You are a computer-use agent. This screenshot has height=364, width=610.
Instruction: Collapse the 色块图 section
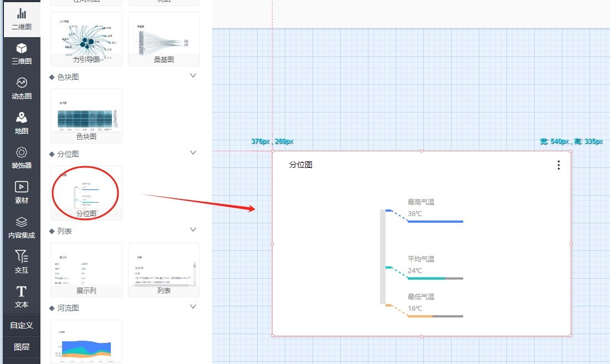tap(193, 76)
